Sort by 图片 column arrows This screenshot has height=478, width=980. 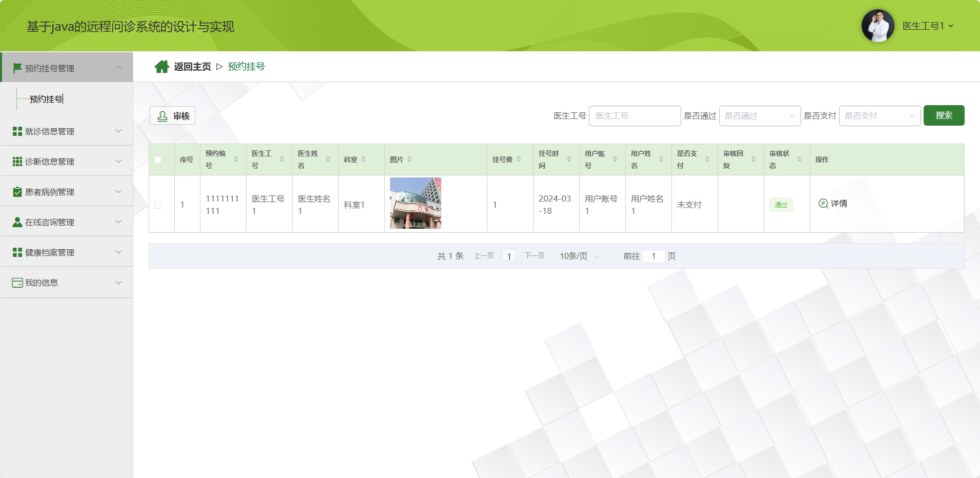point(410,160)
